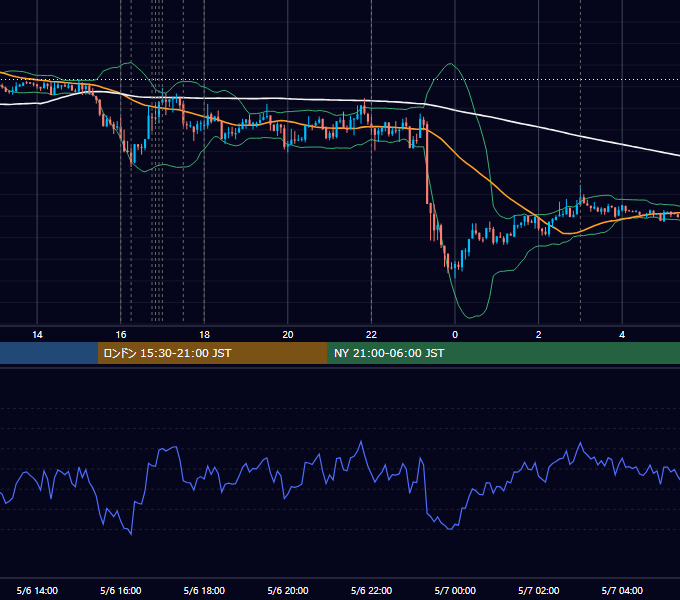680x600 pixels.
Task: Click the '5/6 14:00' date label
Action: (37, 590)
